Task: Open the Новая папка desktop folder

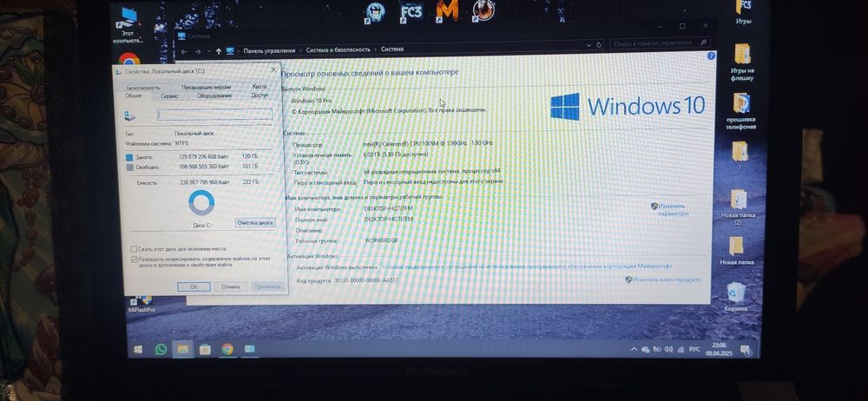Action: coord(737,251)
